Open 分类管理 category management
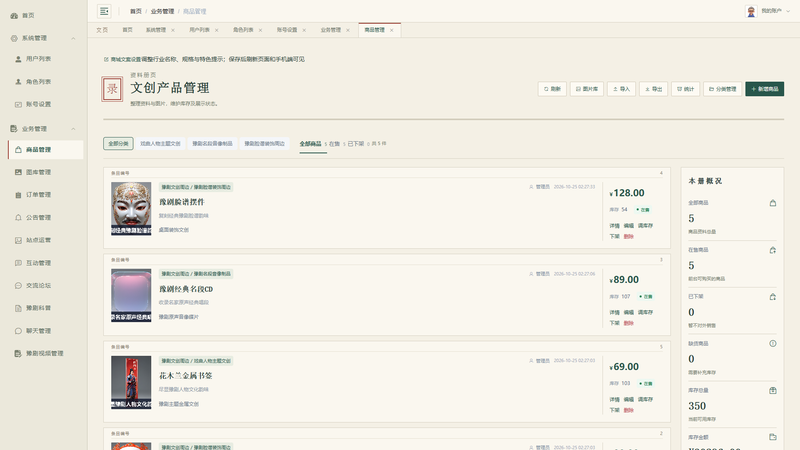The height and width of the screenshot is (450, 800). tap(722, 89)
